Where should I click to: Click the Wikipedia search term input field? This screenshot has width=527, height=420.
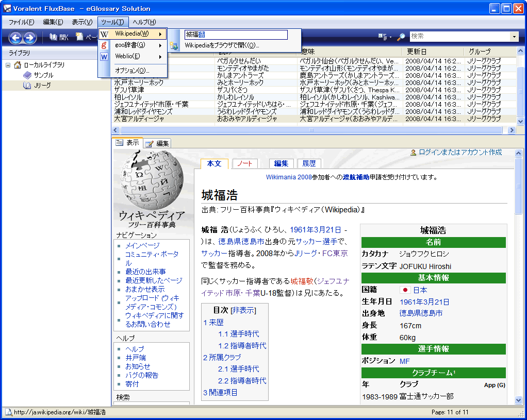click(x=236, y=35)
